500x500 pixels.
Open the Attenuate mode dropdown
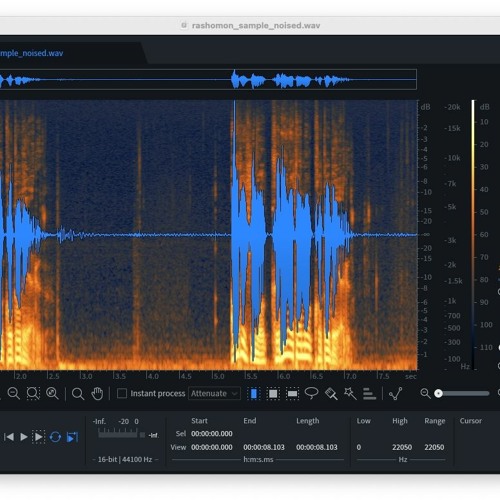[214, 393]
